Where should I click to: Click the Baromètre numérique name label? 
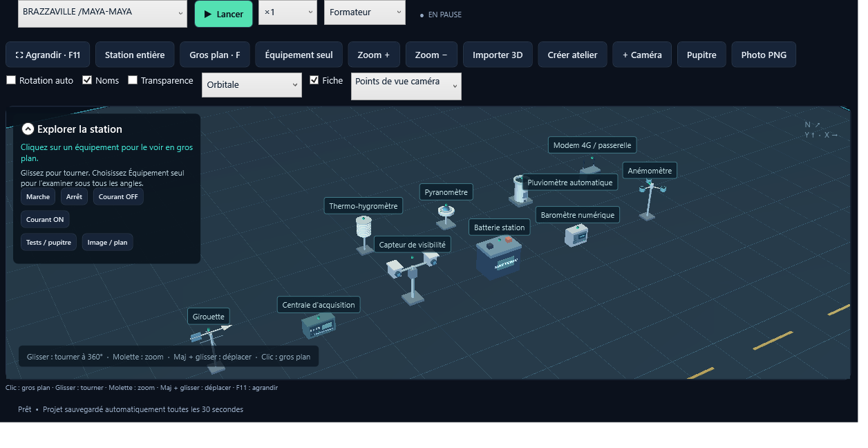(578, 215)
